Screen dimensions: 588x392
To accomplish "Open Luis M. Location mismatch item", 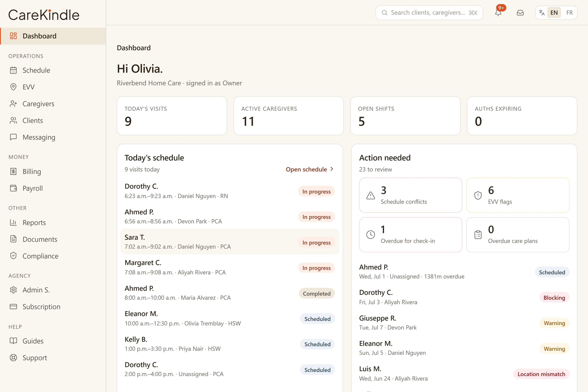I will [x=464, y=373].
